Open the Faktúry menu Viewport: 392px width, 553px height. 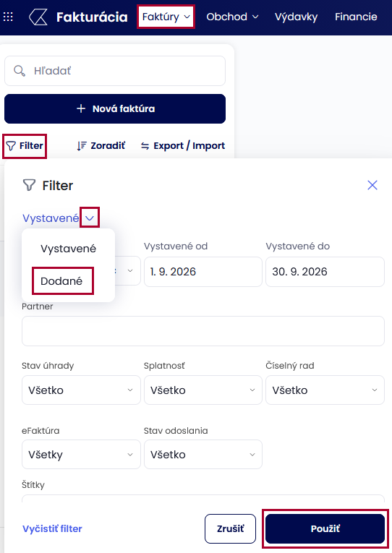pos(166,17)
